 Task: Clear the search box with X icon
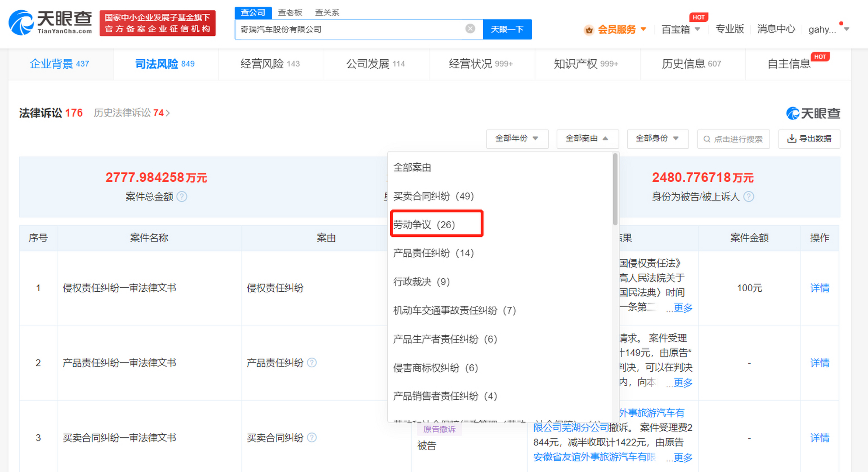[x=470, y=29]
